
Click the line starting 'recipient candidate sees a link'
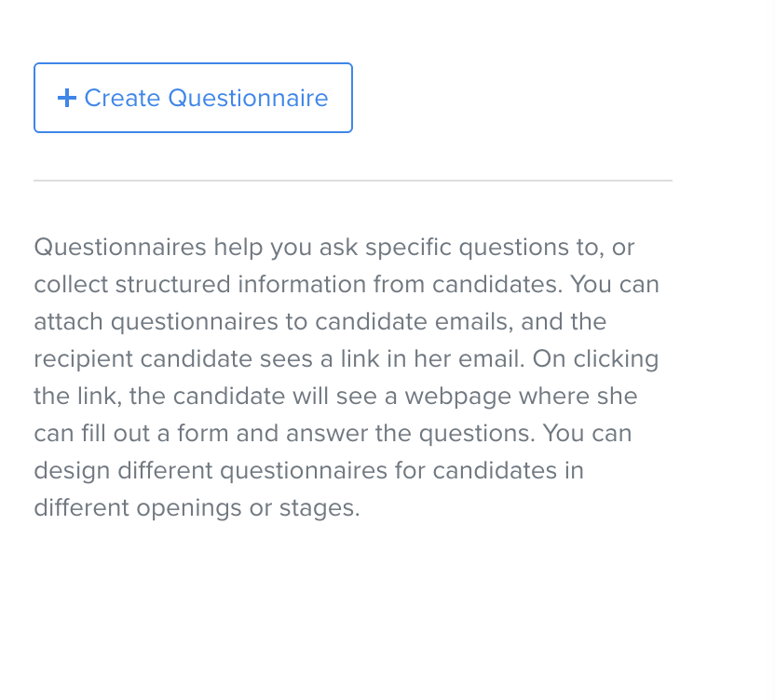point(346,358)
